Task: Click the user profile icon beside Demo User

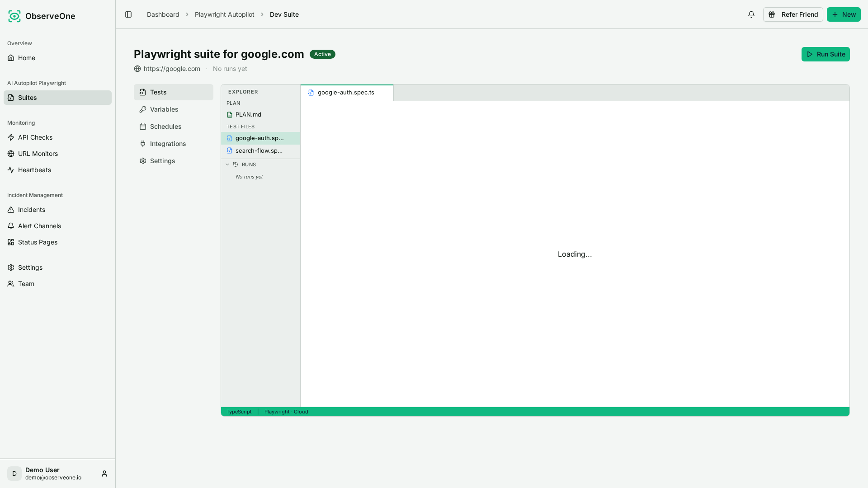Action: click(104, 474)
